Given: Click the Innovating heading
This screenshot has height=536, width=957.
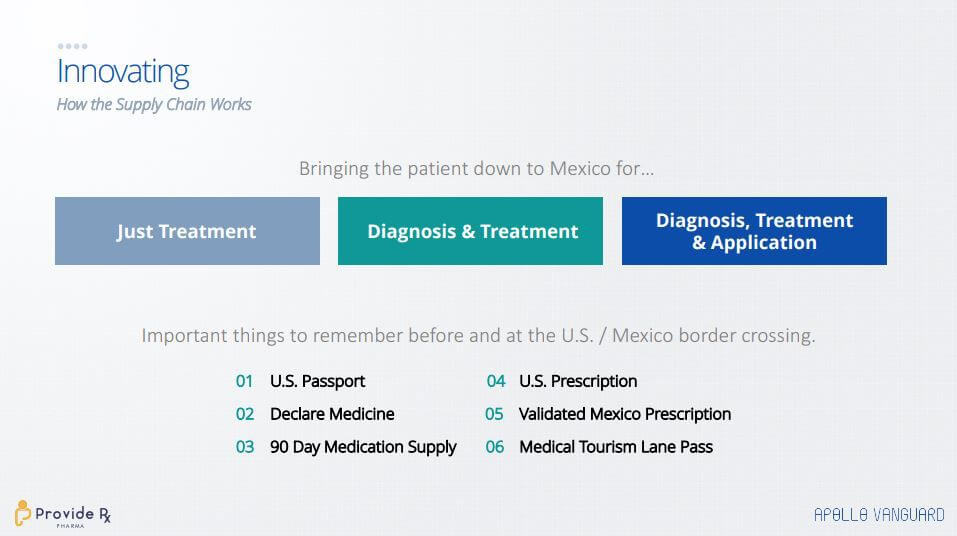Looking at the screenshot, I should point(123,72).
